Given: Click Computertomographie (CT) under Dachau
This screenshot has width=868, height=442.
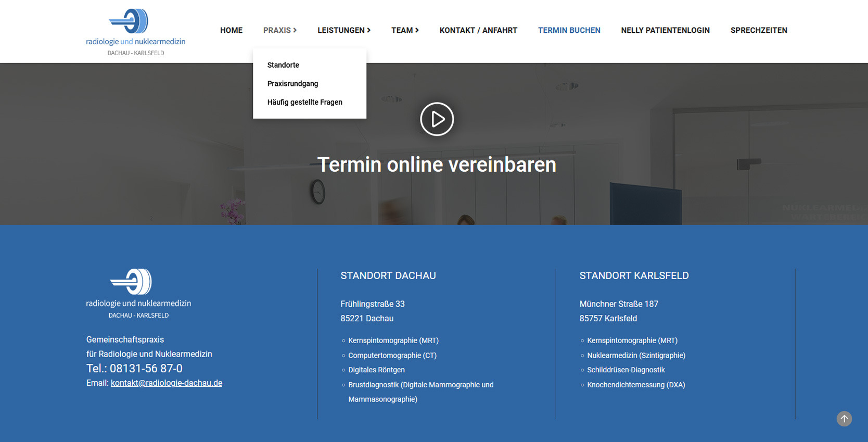Looking at the screenshot, I should (x=392, y=356).
